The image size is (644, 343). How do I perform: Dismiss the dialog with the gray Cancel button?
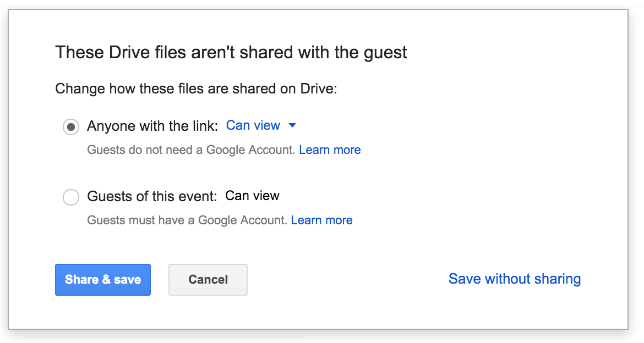tap(208, 279)
